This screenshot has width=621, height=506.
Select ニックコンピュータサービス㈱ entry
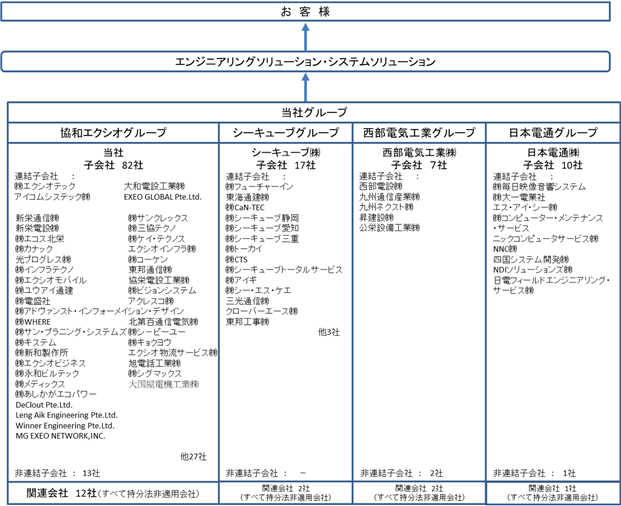coord(545,239)
